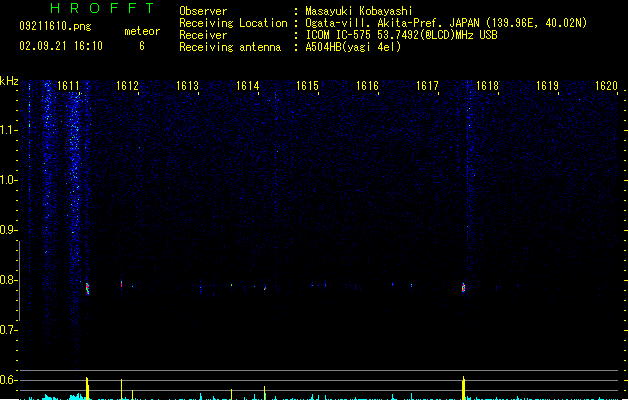Click the A504HB(yagi 4el) antenna text

pos(353,47)
